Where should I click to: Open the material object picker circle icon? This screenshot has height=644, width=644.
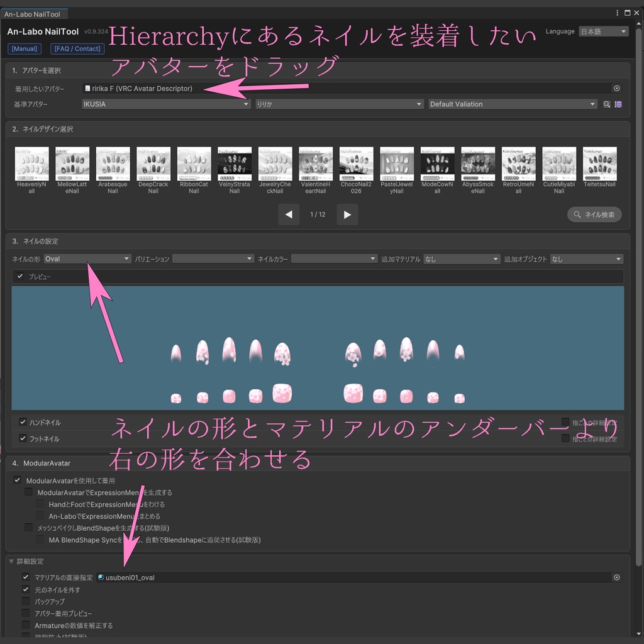tap(616, 577)
